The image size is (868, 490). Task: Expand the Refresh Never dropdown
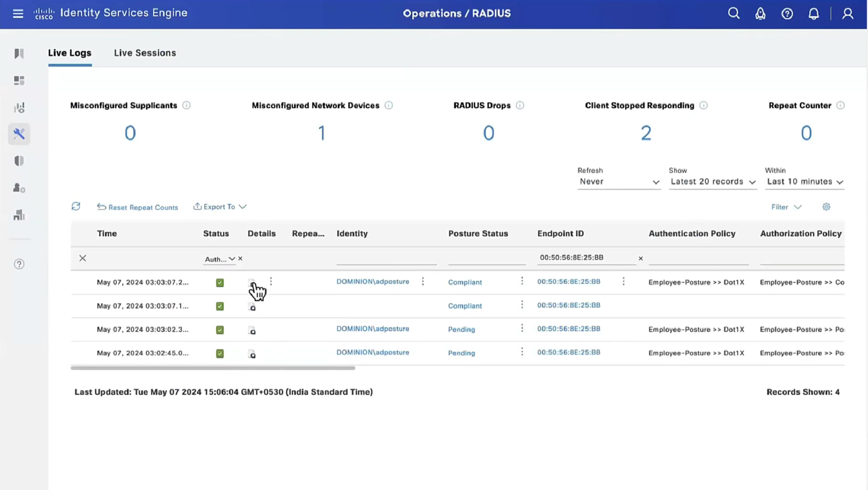(x=618, y=182)
